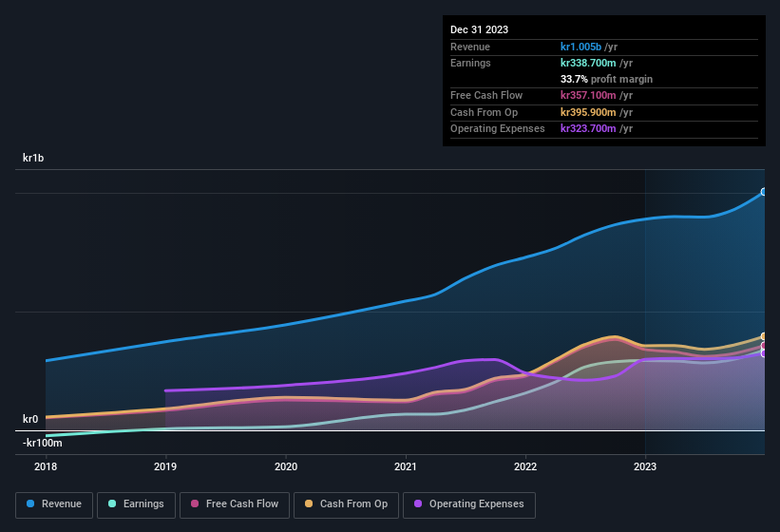This screenshot has width=780, height=532.
Task: Click the 2018 x-axis label
Action: (x=46, y=466)
